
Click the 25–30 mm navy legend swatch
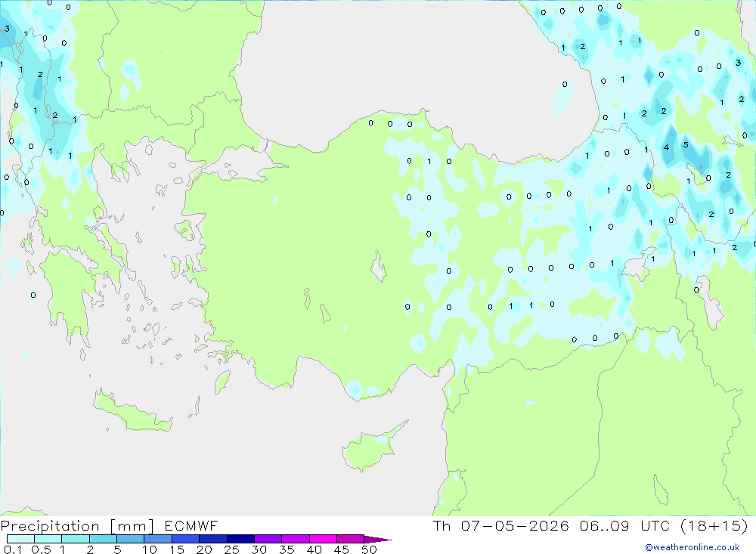point(240,539)
